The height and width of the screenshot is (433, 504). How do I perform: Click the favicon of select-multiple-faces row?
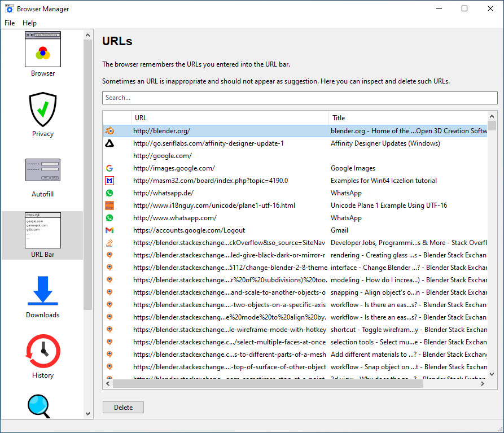coord(109,342)
